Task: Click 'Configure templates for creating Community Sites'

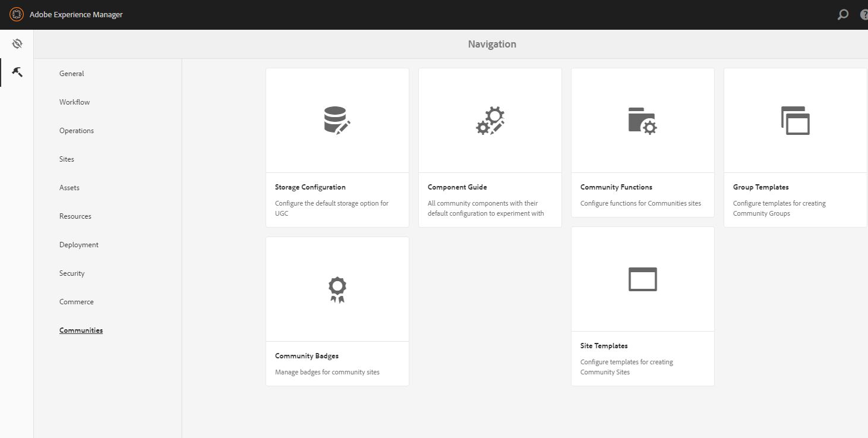Action: click(627, 367)
